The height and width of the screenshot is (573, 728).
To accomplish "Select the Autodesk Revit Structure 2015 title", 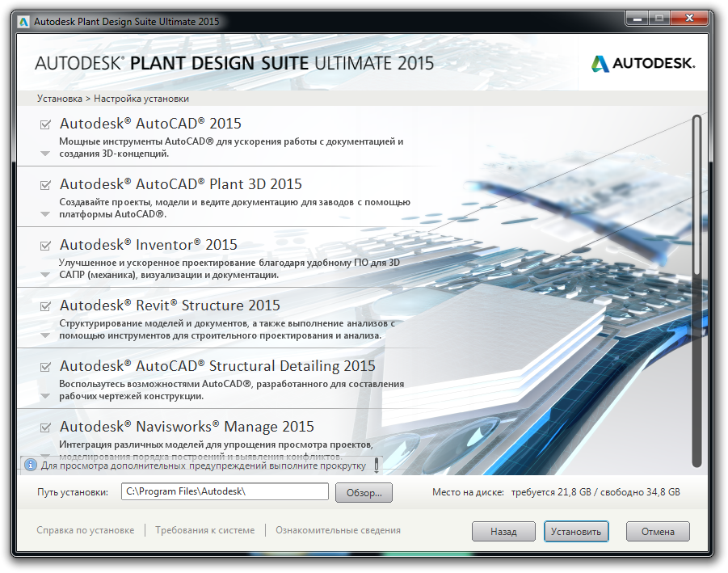I will (170, 305).
